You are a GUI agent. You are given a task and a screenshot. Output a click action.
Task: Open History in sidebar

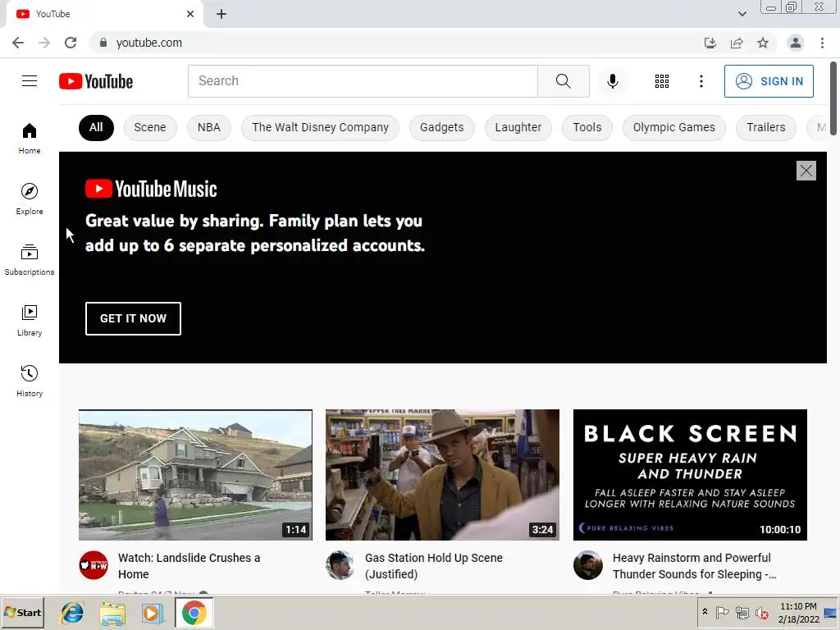[30, 381]
